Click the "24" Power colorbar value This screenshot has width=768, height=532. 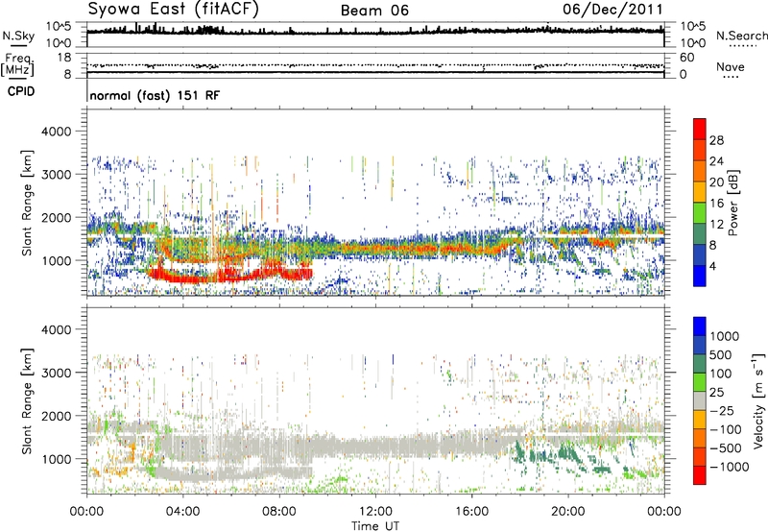coord(716,161)
